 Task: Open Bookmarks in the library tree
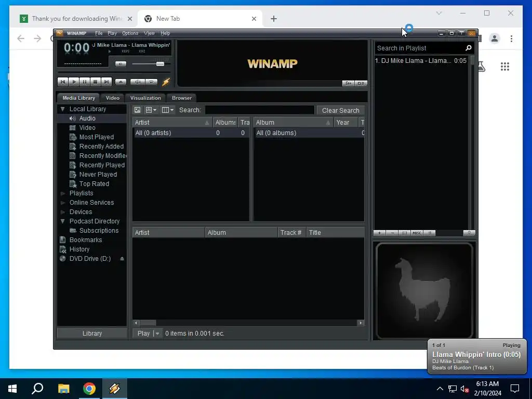[86, 240]
